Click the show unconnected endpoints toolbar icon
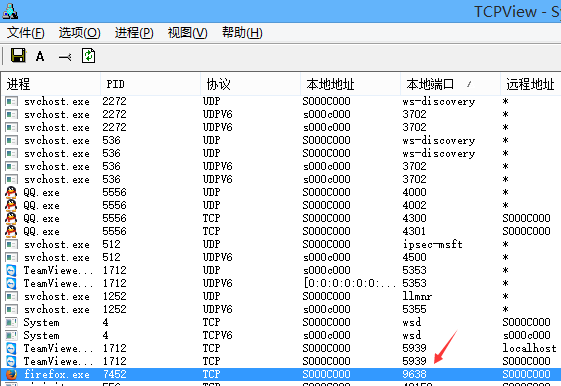This screenshot has width=561, height=386. click(x=65, y=57)
